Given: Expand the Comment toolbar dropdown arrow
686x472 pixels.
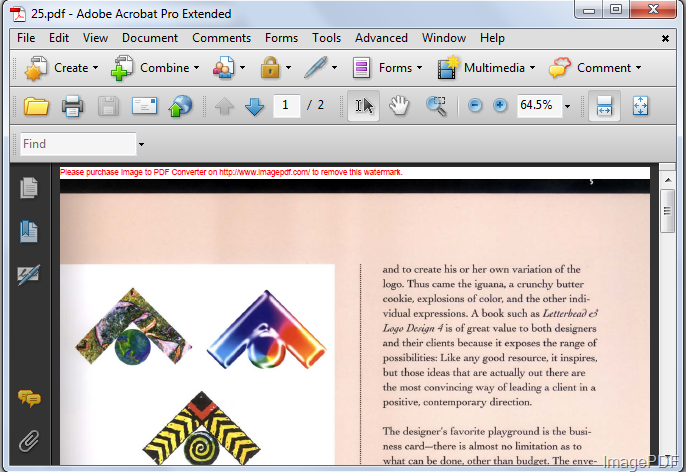Looking at the screenshot, I should tap(638, 68).
